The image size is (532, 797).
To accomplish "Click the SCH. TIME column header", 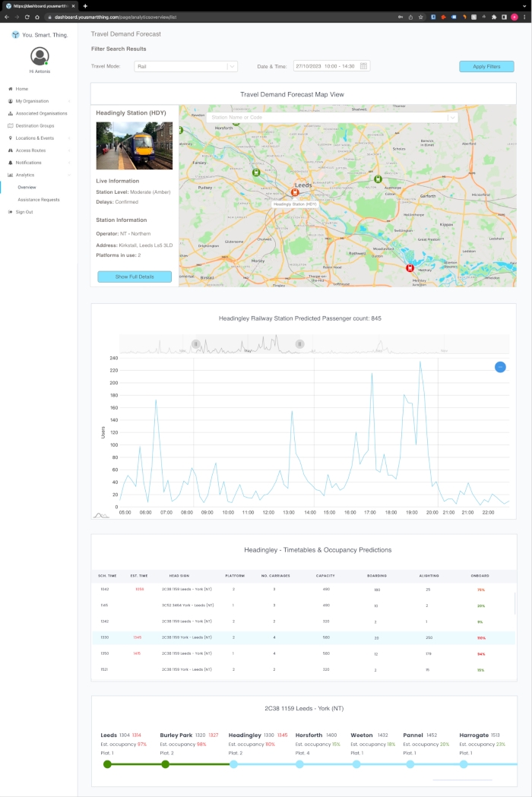I will tap(107, 576).
